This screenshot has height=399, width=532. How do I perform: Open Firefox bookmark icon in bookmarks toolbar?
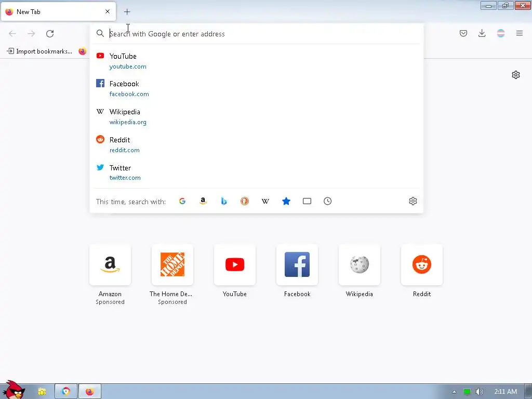pos(83,51)
